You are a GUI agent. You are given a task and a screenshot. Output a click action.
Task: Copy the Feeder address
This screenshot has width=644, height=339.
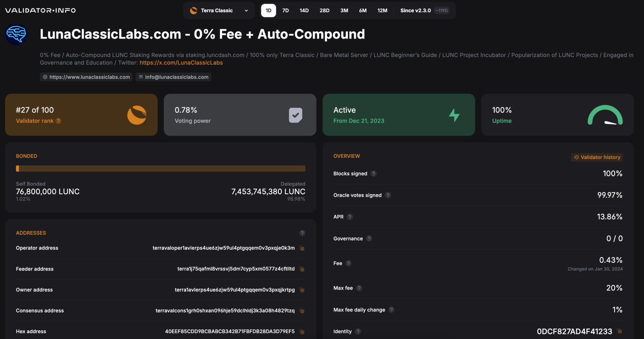pos(302,269)
